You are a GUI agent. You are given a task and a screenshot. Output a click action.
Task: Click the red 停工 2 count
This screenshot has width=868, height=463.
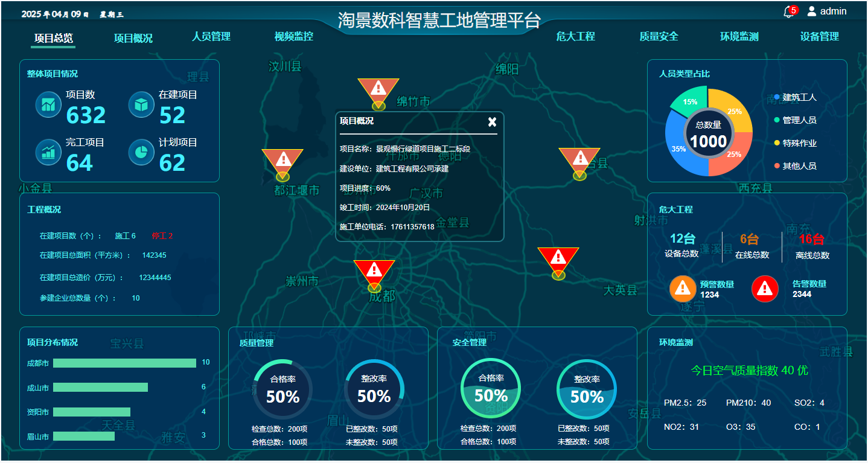(162, 236)
